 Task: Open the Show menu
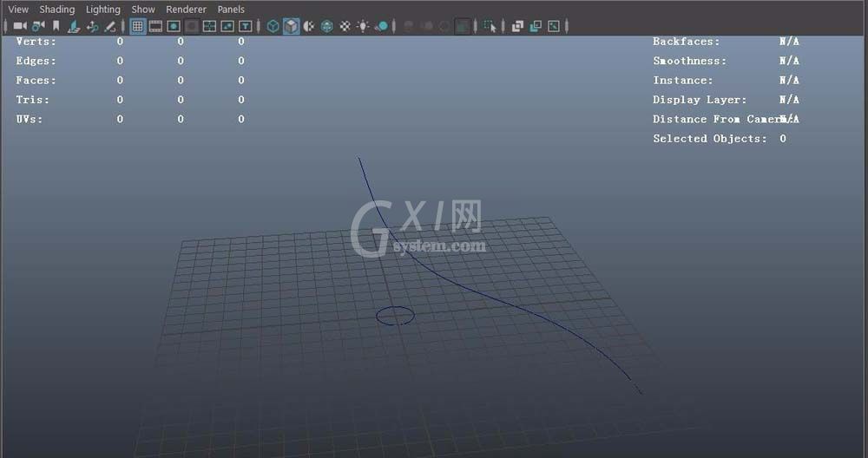click(x=143, y=10)
